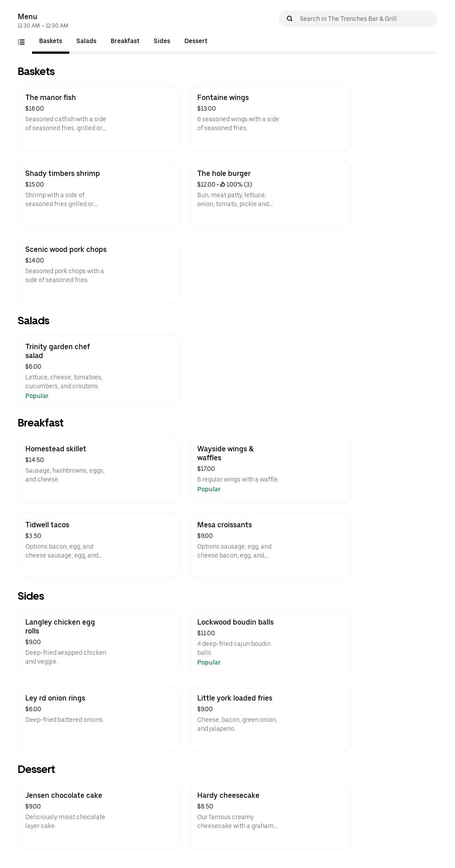Image resolution: width=455 pixels, height=868 pixels.
Task: Select the Tidwell tacos card
Action: (98, 545)
